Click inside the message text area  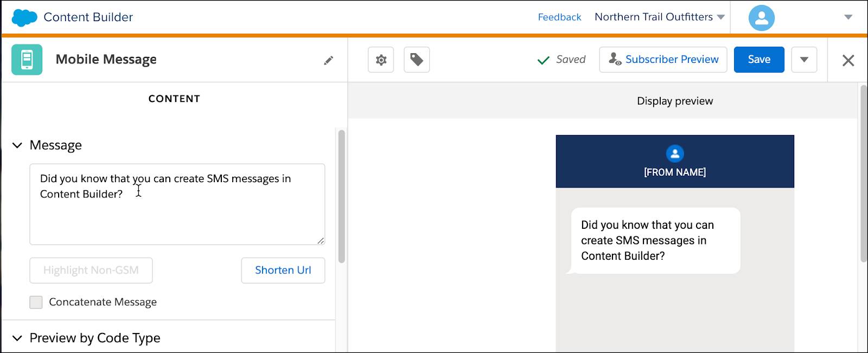pos(177,204)
